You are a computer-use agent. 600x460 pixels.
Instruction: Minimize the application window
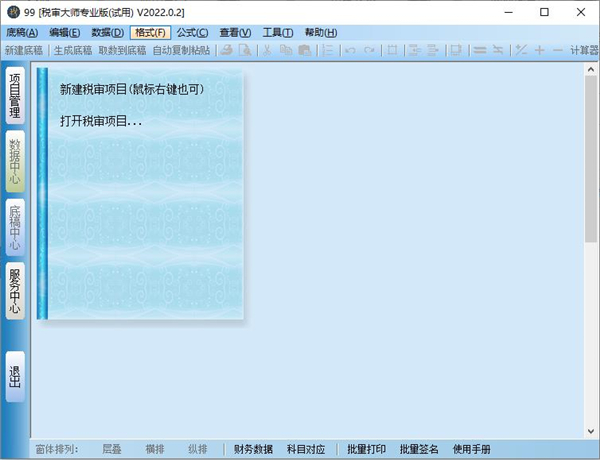tap(509, 12)
